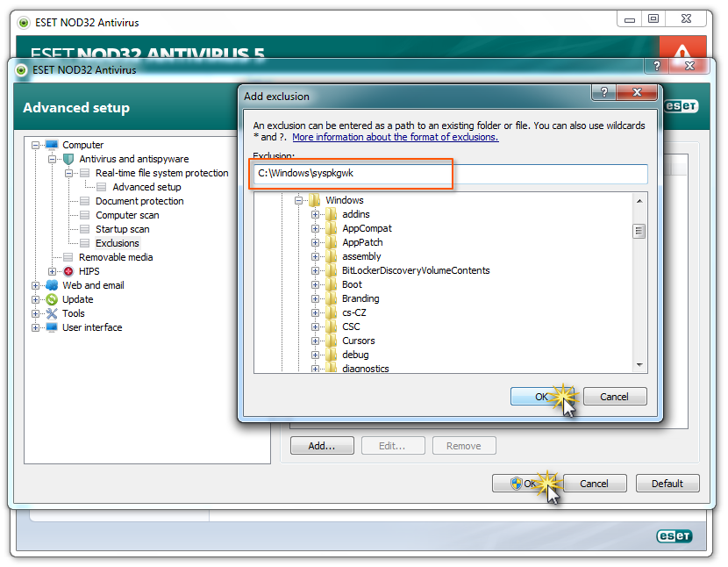
Task: Click the Computer monitor icon in tree
Action: [x=52, y=145]
